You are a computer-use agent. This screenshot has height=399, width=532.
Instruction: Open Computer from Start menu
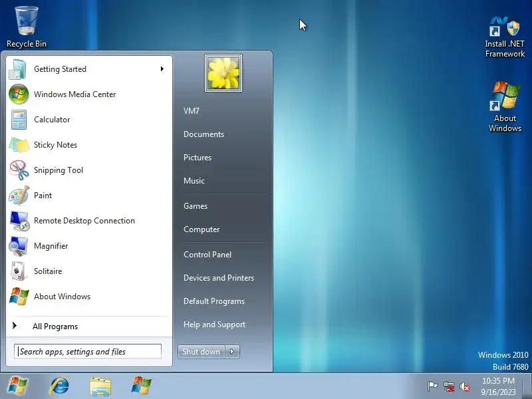coord(201,229)
